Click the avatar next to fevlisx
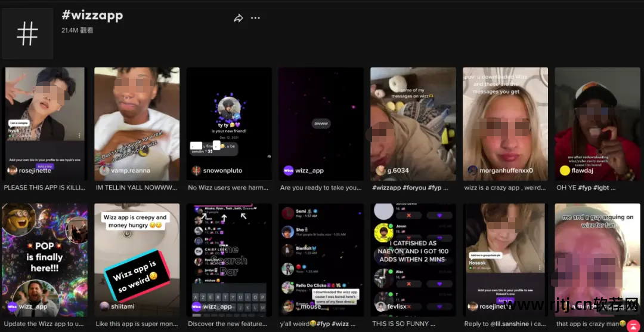 [x=380, y=306]
